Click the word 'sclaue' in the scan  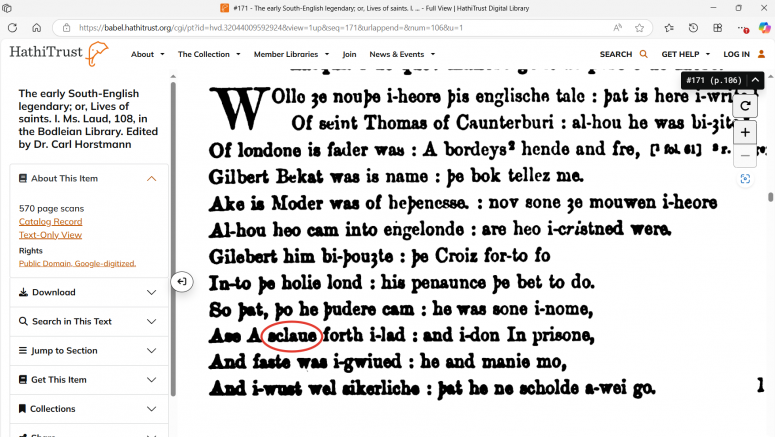point(292,336)
